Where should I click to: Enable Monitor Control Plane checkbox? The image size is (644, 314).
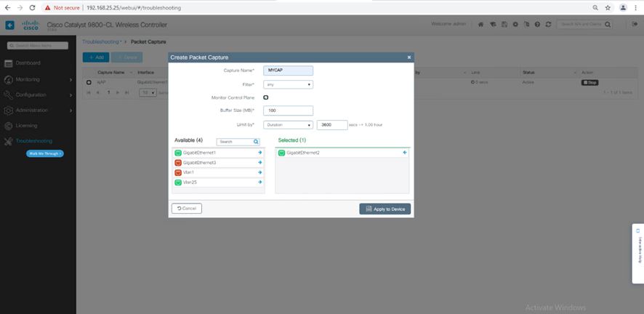pos(266,97)
